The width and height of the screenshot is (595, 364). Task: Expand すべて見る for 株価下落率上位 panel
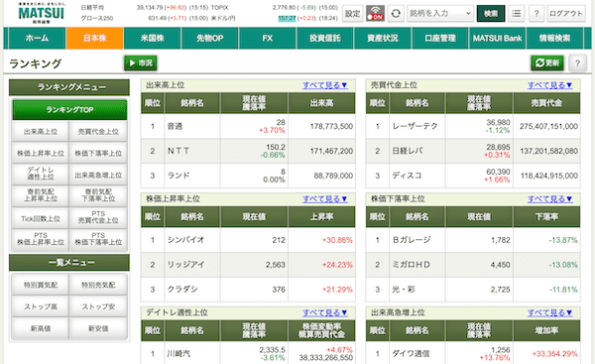pos(549,199)
